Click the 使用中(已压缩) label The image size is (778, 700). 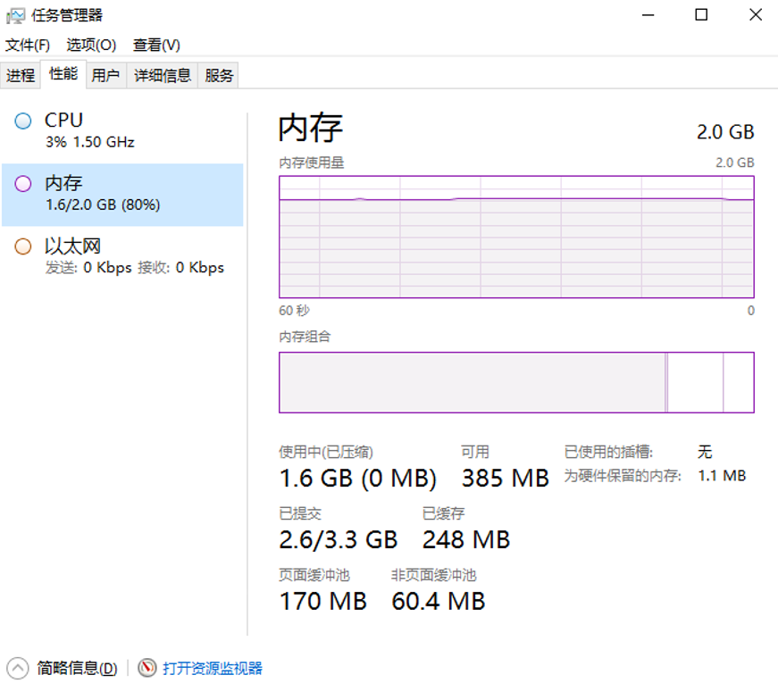pyautogui.click(x=325, y=452)
